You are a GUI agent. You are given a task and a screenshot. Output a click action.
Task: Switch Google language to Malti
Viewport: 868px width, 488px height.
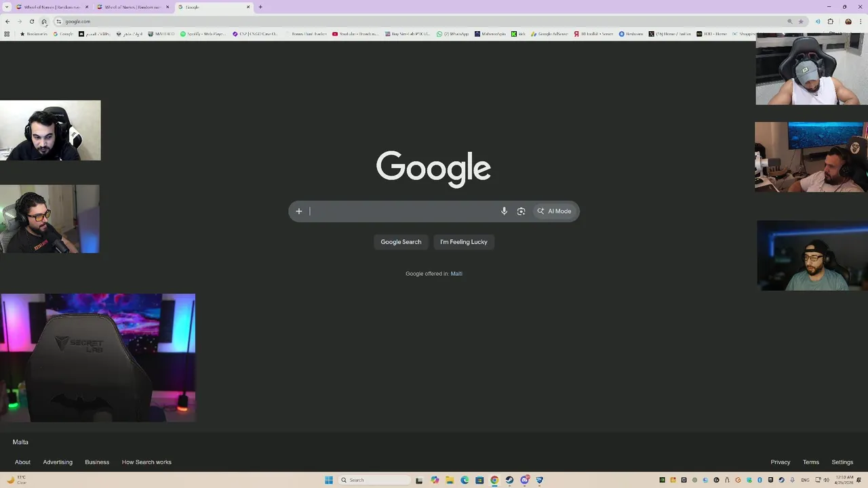click(x=456, y=274)
